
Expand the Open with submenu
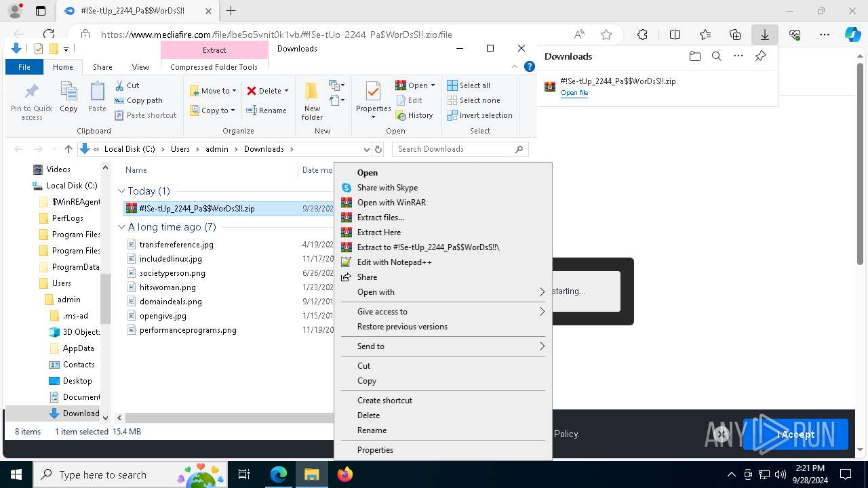[x=443, y=292]
